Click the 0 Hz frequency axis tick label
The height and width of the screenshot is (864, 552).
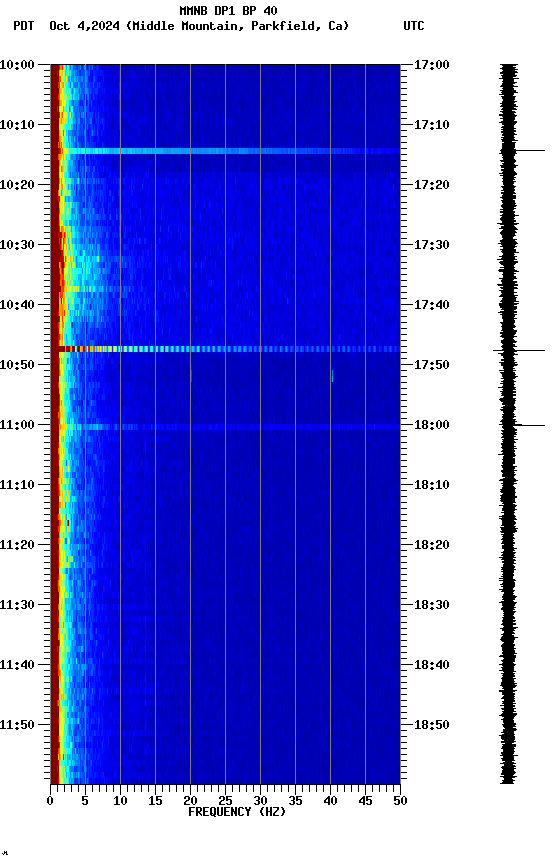click(50, 801)
